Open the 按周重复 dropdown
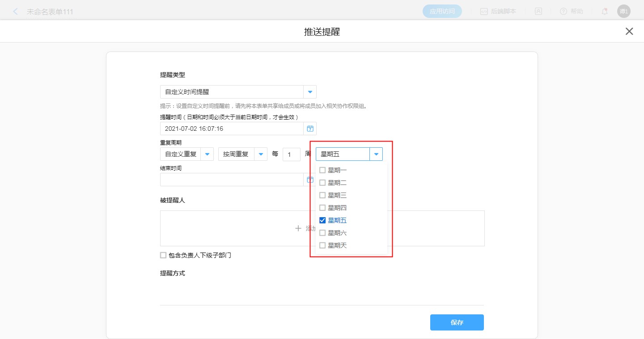The image size is (644, 339). point(261,154)
